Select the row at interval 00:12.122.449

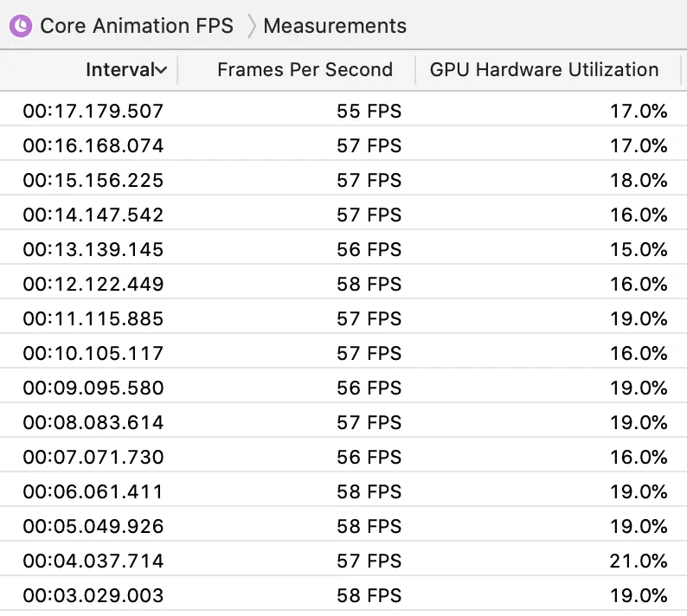tap(93, 284)
